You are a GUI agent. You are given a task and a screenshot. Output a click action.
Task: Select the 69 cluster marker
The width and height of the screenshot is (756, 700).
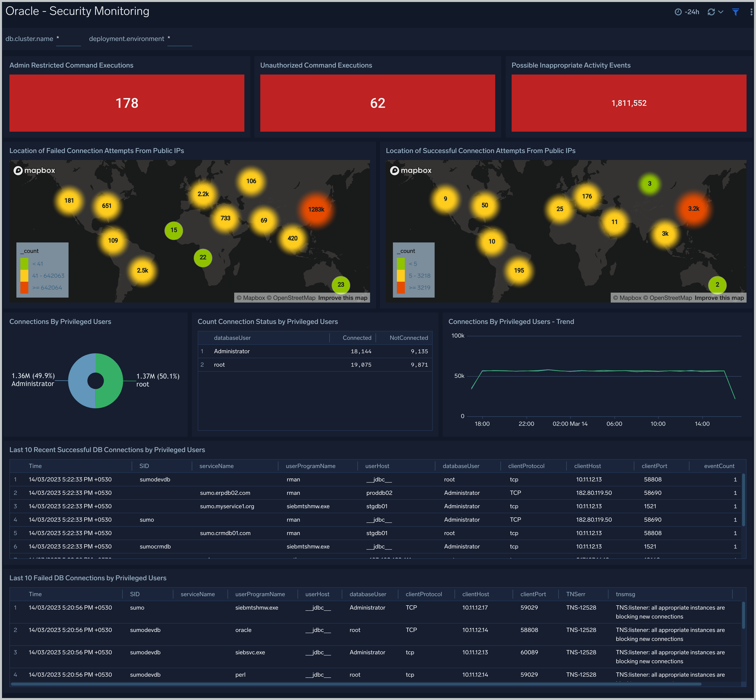264,220
